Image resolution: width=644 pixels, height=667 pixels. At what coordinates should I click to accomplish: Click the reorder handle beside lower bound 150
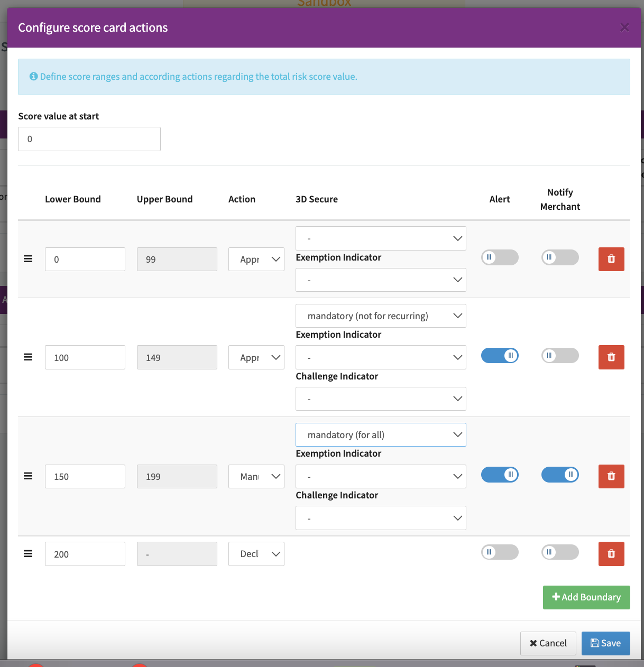28,476
